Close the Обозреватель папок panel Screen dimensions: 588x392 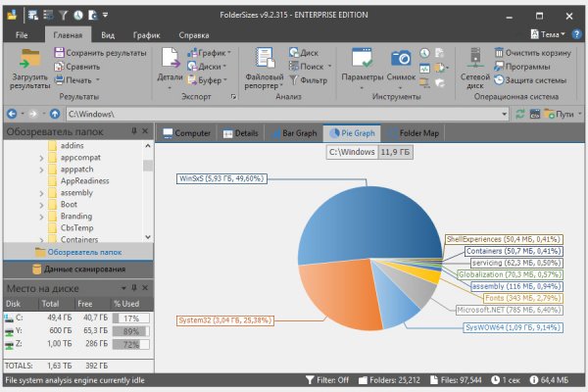(x=145, y=131)
